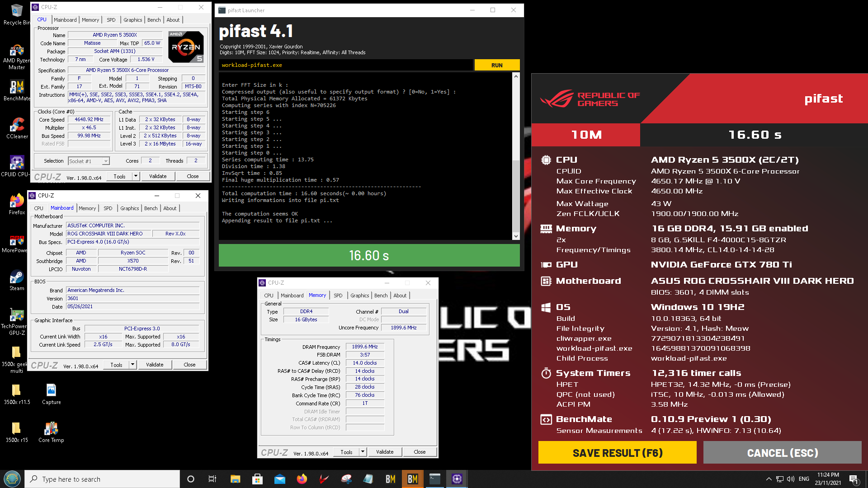The height and width of the screenshot is (488, 868).
Task: Click the pifast console scrollbar up arrow
Action: click(516, 76)
